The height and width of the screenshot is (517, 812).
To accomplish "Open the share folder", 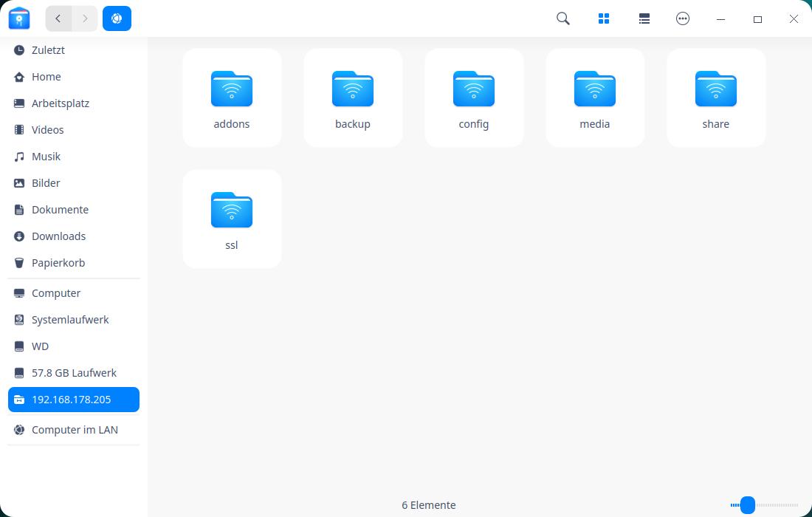I will click(x=716, y=98).
